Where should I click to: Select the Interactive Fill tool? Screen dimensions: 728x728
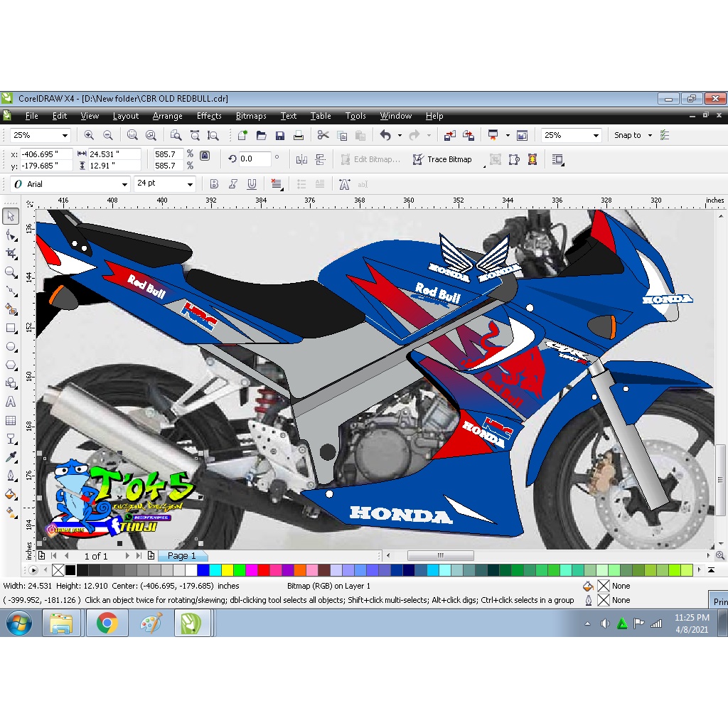click(11, 513)
